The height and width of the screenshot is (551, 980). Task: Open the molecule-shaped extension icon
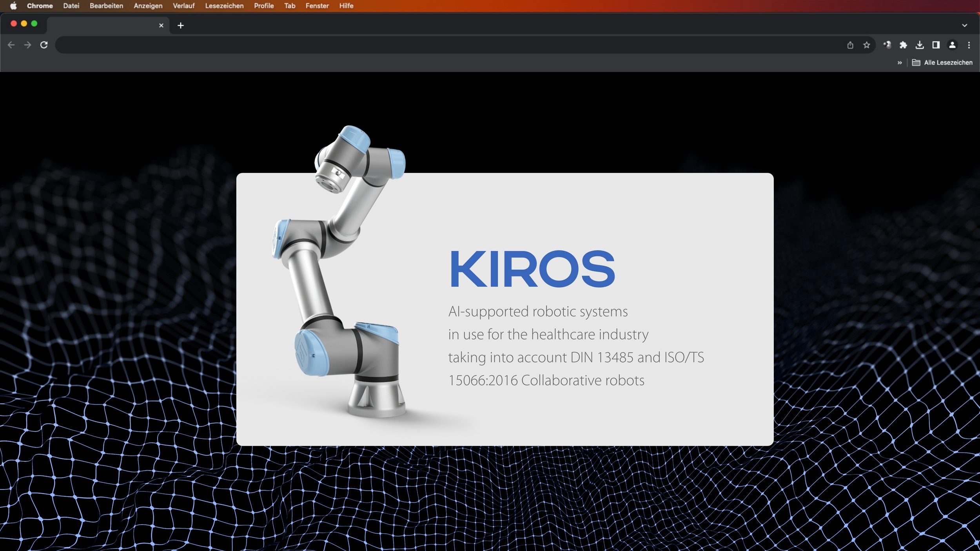click(x=887, y=45)
